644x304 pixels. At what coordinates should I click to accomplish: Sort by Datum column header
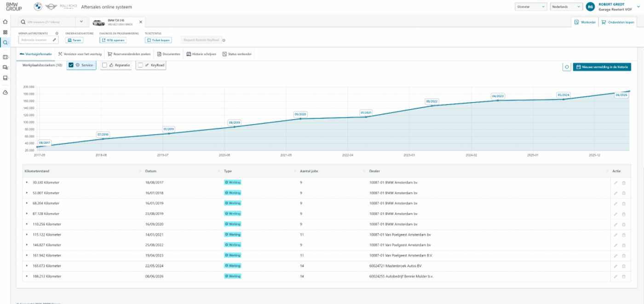150,171
